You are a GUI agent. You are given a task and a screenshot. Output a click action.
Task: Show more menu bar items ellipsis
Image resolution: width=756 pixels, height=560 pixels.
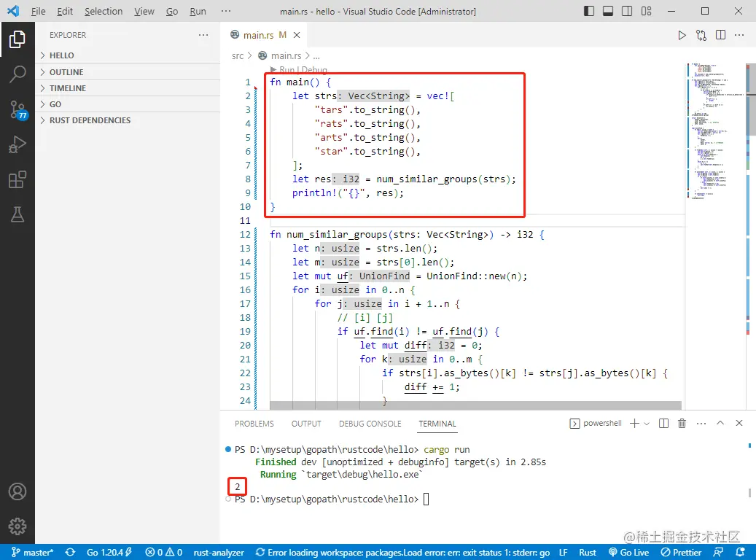(226, 11)
